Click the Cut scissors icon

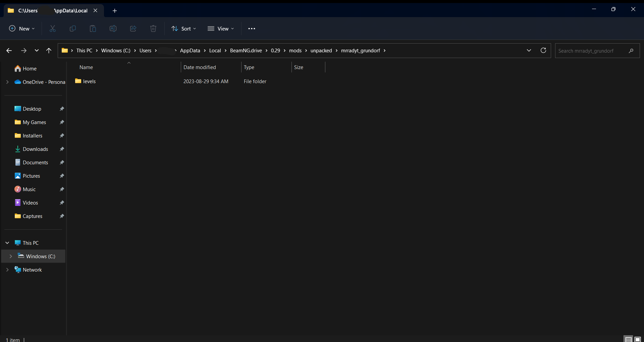pyautogui.click(x=53, y=28)
